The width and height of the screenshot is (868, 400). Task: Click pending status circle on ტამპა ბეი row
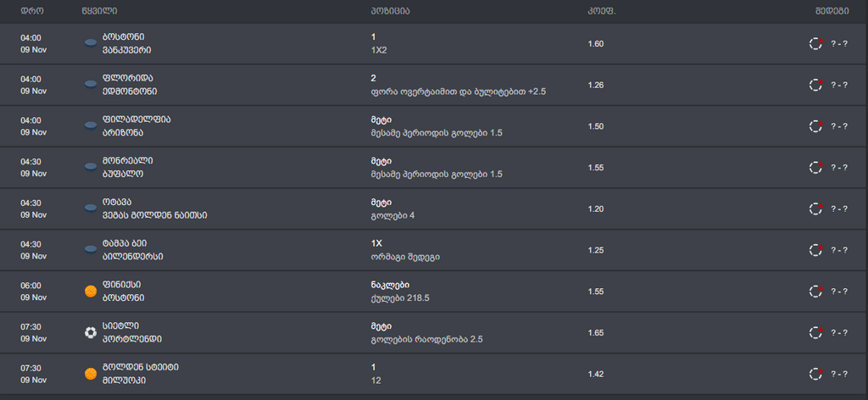pos(816,250)
